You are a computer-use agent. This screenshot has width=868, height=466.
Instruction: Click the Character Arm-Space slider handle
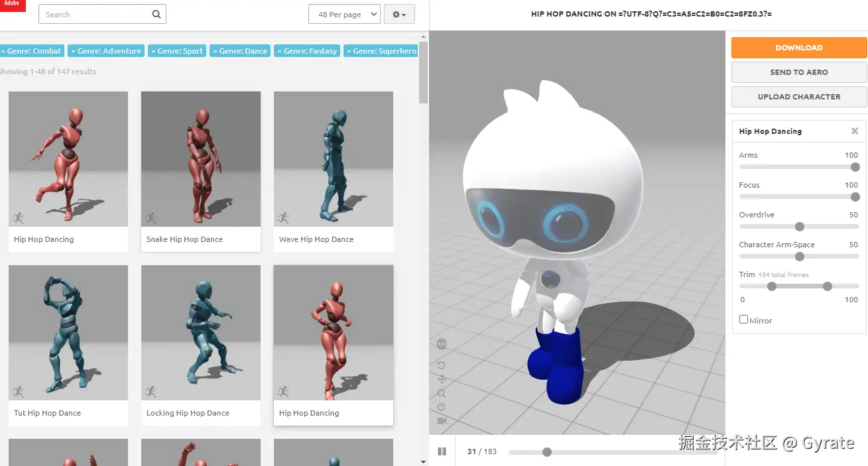[799, 257]
